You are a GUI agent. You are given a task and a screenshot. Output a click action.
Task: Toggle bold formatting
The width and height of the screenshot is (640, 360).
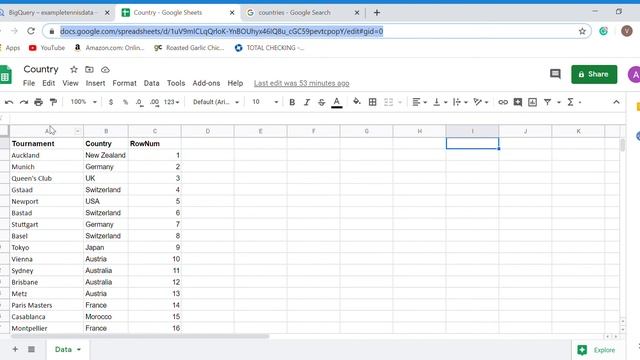click(x=292, y=102)
